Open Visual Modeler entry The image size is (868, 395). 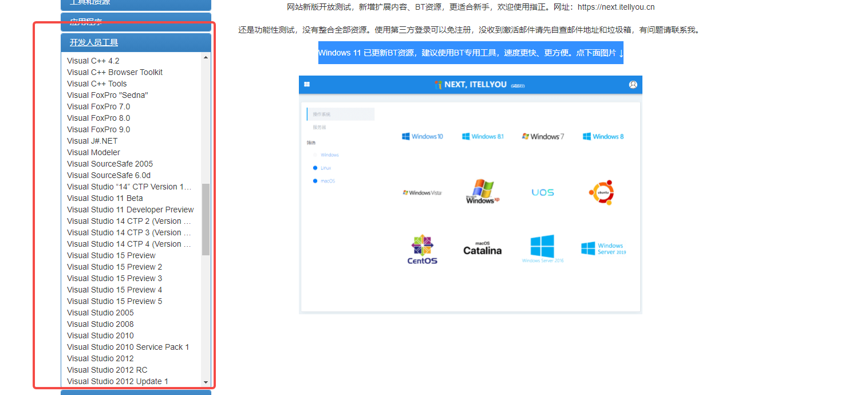93,152
